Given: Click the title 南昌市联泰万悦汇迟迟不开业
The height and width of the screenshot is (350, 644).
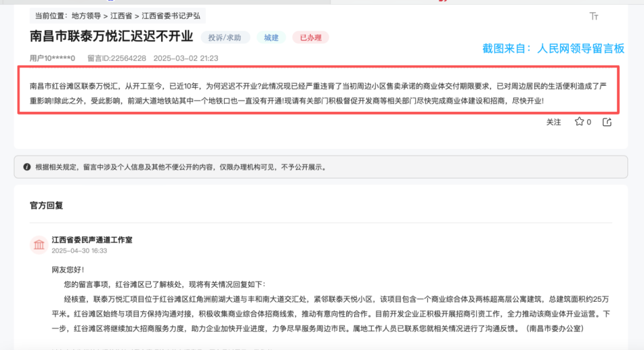Looking at the screenshot, I should [x=111, y=36].
